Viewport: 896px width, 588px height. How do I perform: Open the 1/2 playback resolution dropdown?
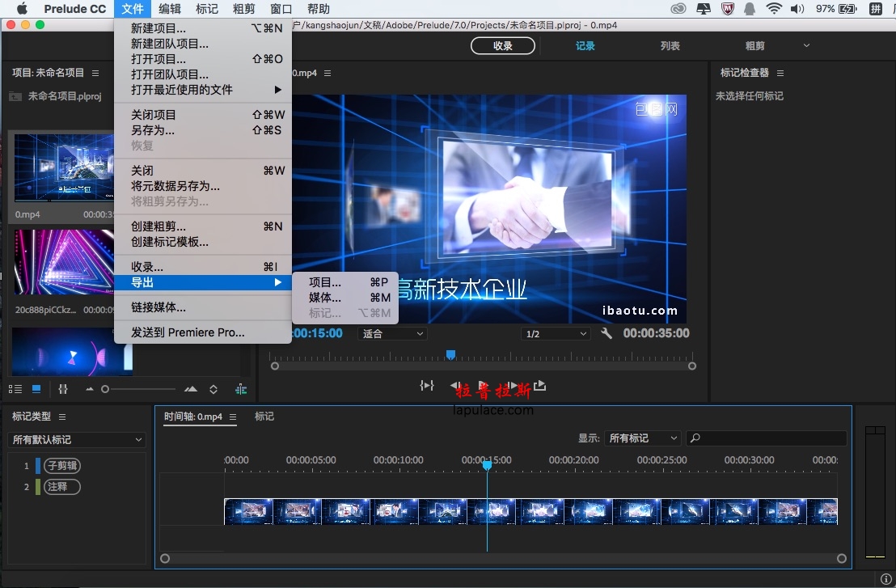tap(556, 334)
